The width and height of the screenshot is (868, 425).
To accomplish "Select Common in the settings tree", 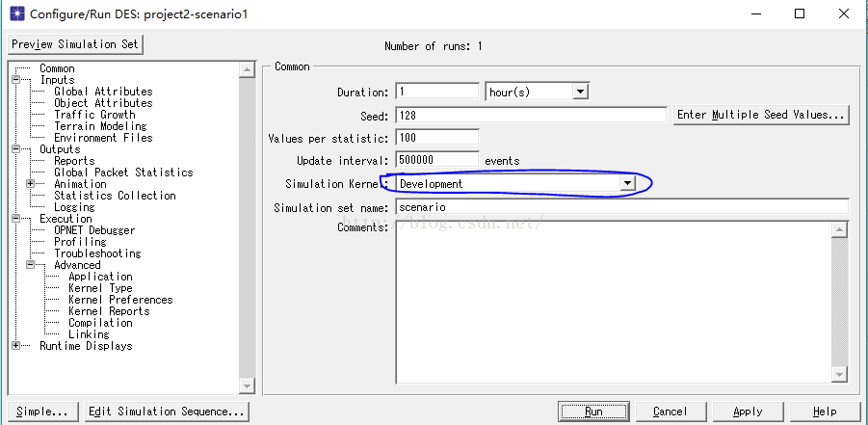I will click(x=57, y=68).
